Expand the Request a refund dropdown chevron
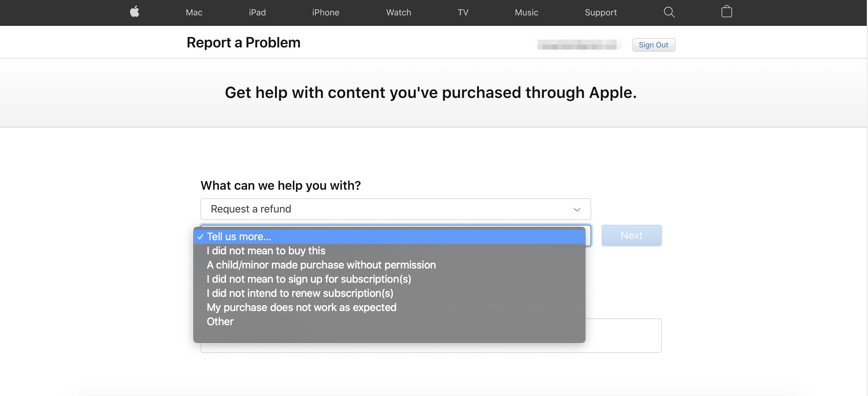Screen dimensions: 868x396 tap(576, 209)
